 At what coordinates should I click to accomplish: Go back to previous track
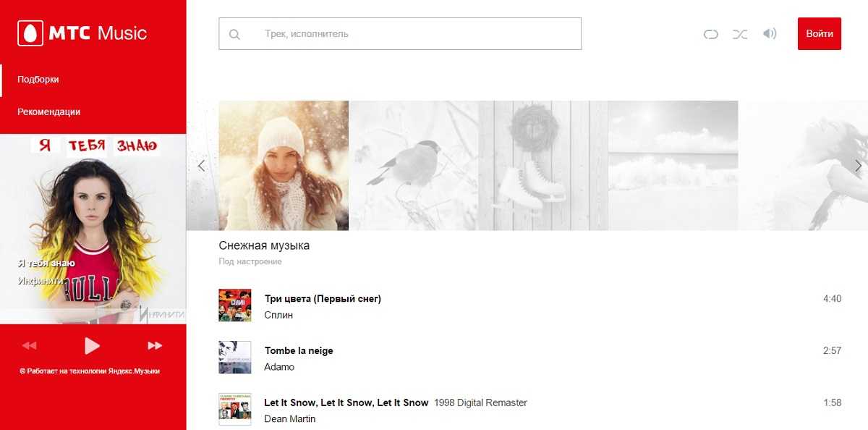(x=29, y=346)
